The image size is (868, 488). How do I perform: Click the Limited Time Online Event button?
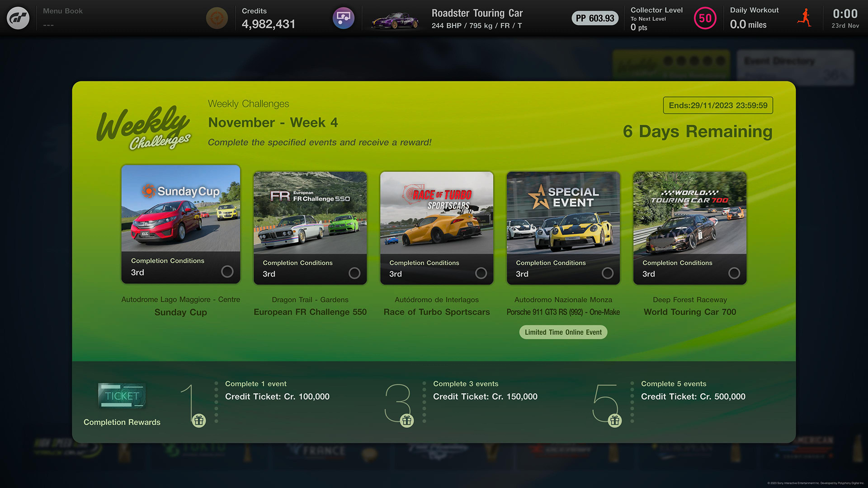click(562, 332)
